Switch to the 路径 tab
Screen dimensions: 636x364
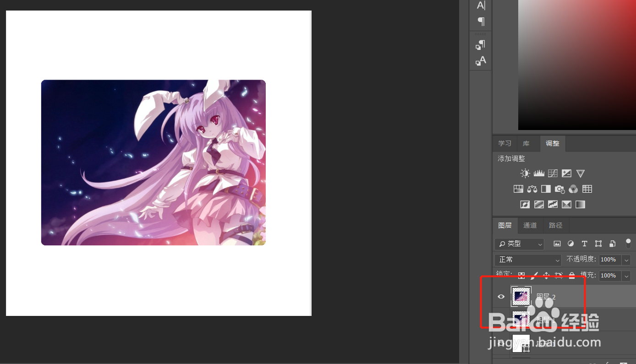(x=555, y=225)
